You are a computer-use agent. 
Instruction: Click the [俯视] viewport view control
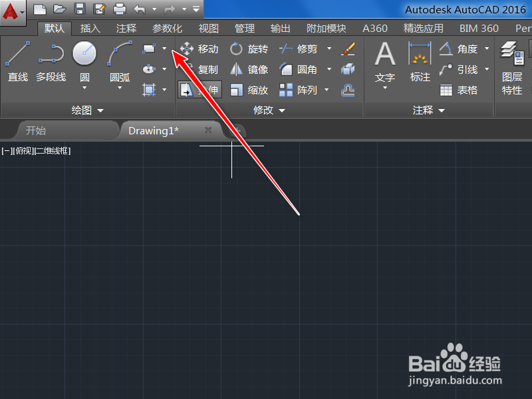[23, 151]
